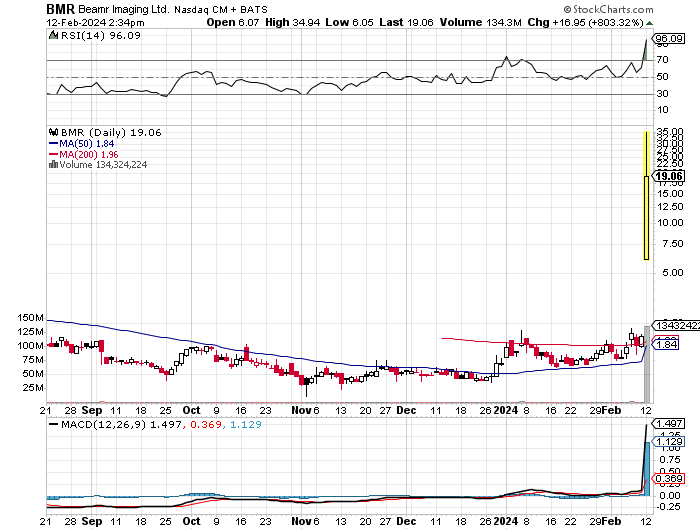700x530 pixels.
Task: Click the green up-arrow change indicator
Action: [x=649, y=23]
